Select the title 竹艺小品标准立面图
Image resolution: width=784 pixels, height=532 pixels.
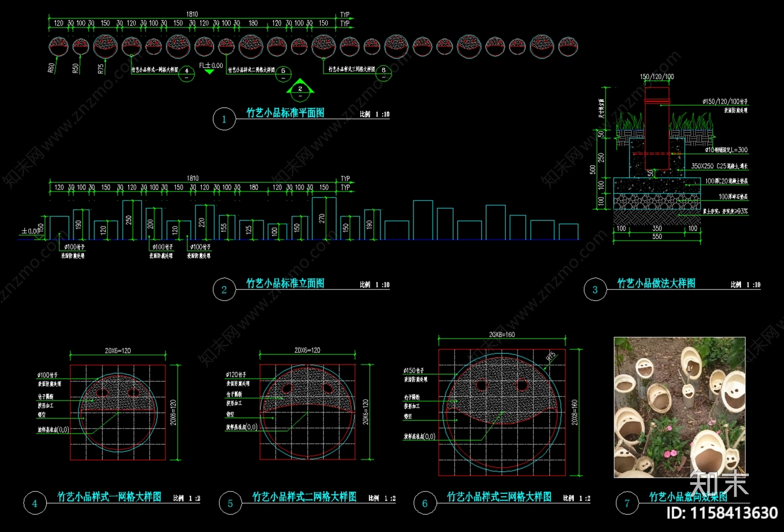[285, 283]
